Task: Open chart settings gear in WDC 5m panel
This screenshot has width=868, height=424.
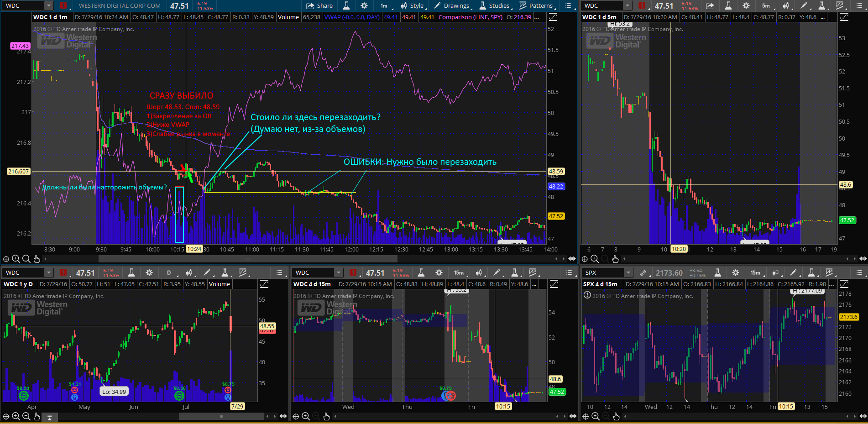Action: pyautogui.click(x=746, y=5)
